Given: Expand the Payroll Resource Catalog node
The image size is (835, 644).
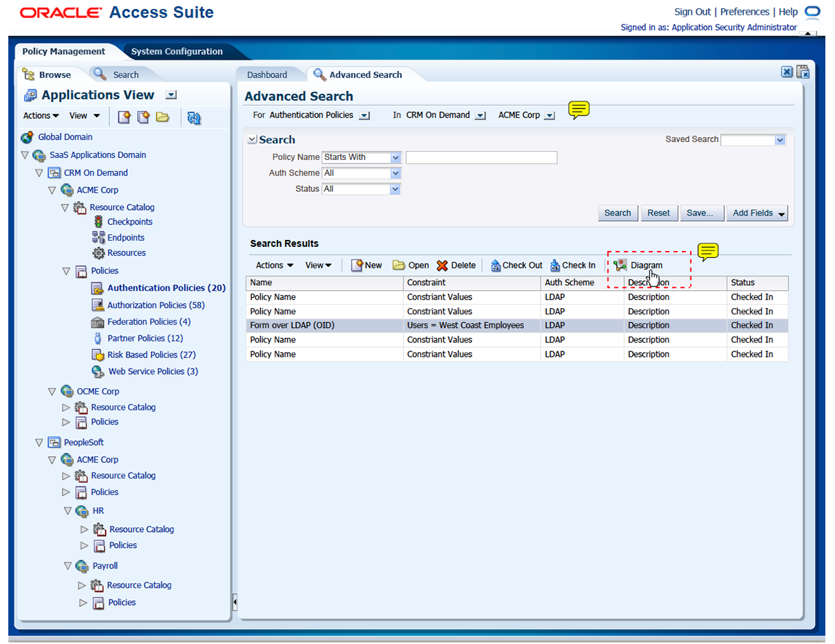Looking at the screenshot, I should [x=82, y=586].
